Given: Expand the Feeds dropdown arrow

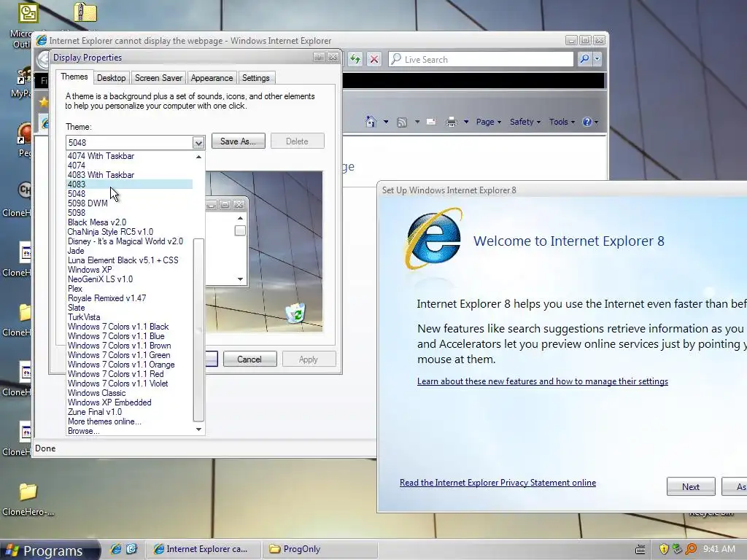Looking at the screenshot, I should pos(417,122).
